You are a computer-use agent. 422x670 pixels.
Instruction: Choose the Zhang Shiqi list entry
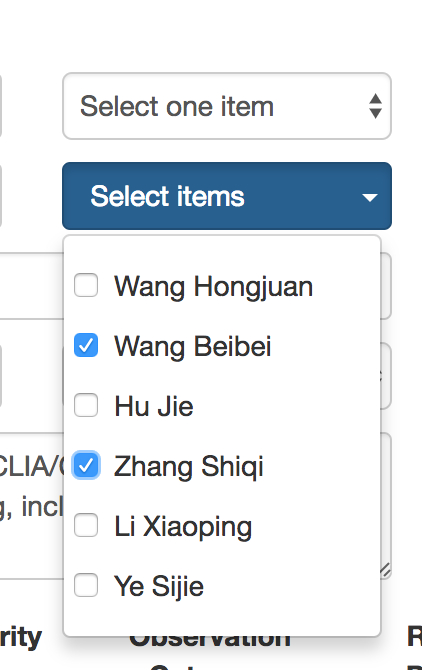[x=188, y=467]
